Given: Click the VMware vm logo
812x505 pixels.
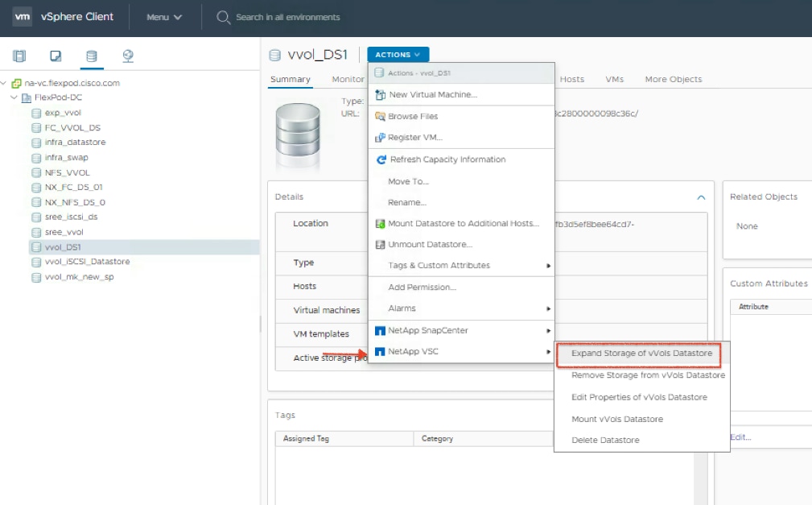Looking at the screenshot, I should [x=23, y=17].
